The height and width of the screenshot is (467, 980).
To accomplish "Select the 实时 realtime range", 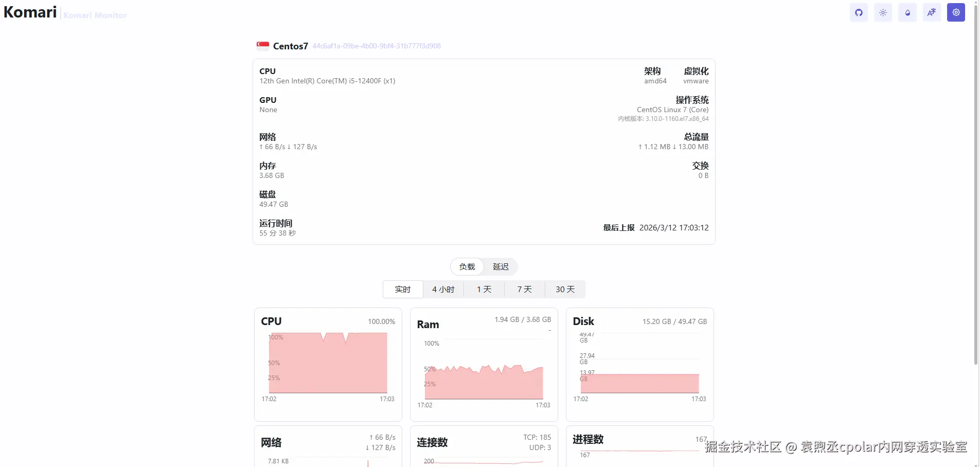I will point(403,289).
